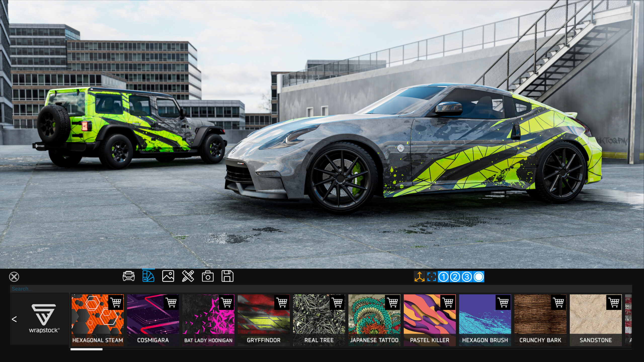Image resolution: width=644 pixels, height=362 pixels.
Task: Close the wrap panel with the X icon
Action: coord(14,277)
